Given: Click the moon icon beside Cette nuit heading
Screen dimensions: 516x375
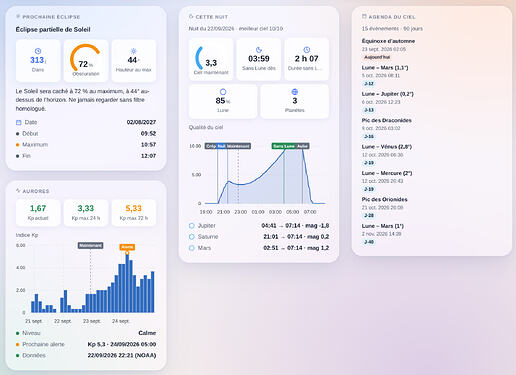Looking at the screenshot, I should pyautogui.click(x=191, y=16).
